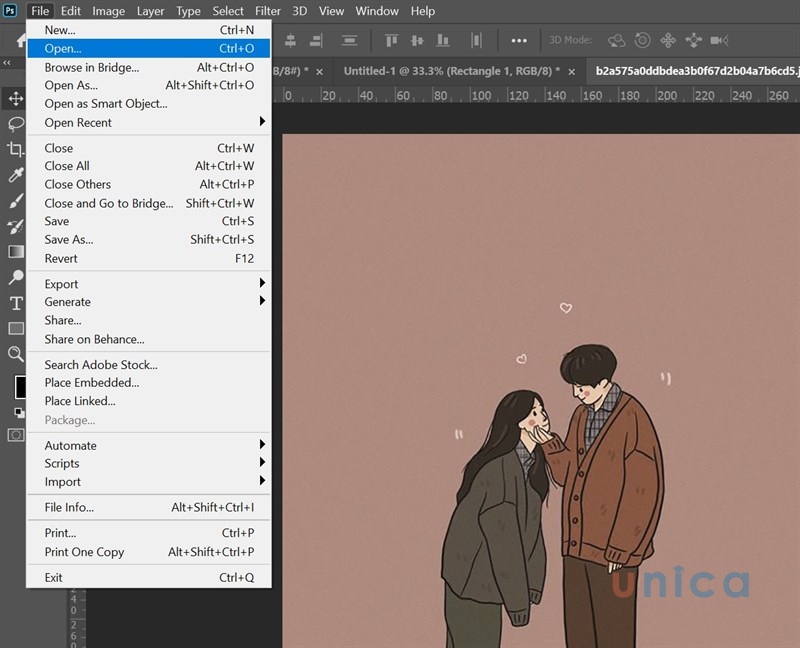
Task: Expand the Automate submenu
Action: [x=70, y=445]
